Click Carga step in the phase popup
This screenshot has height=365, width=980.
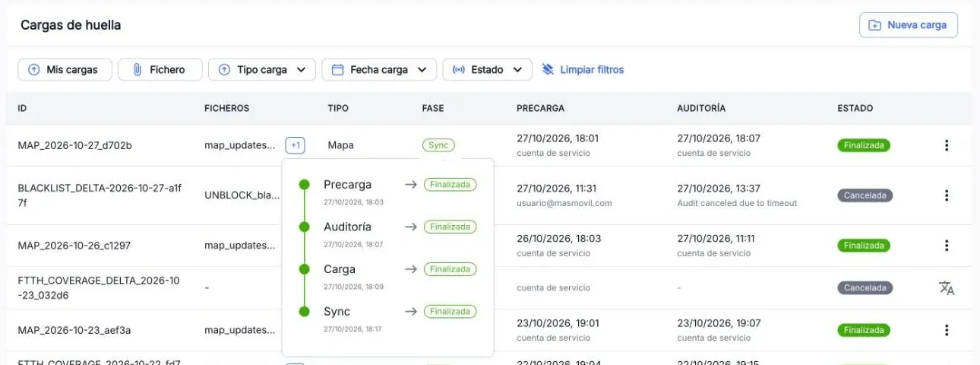(340, 269)
